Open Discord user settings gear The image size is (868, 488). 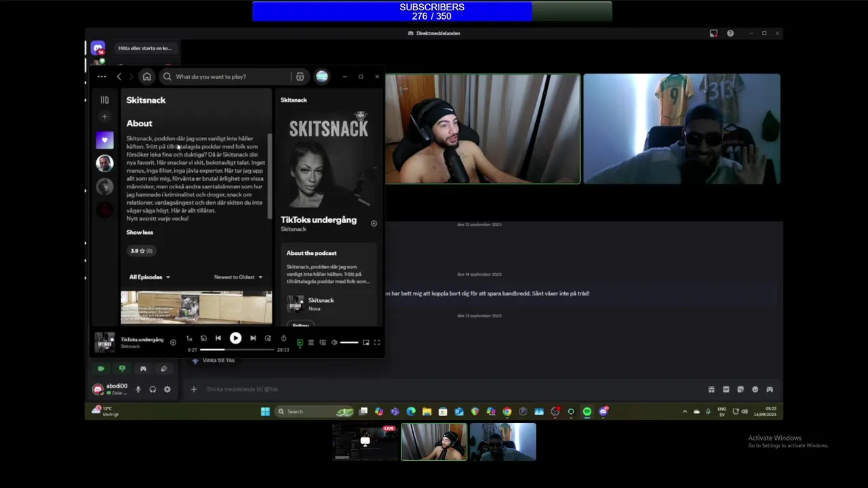tap(167, 389)
